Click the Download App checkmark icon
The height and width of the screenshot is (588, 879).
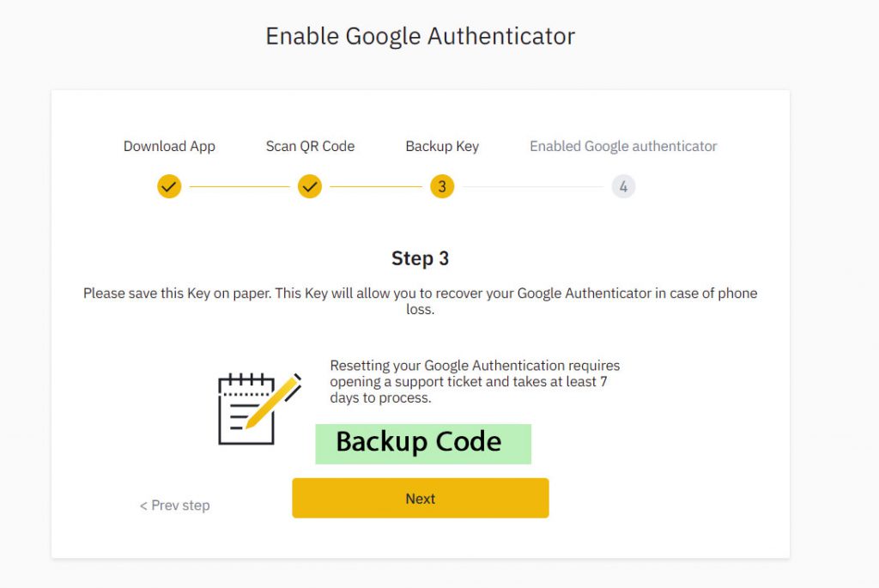169,186
